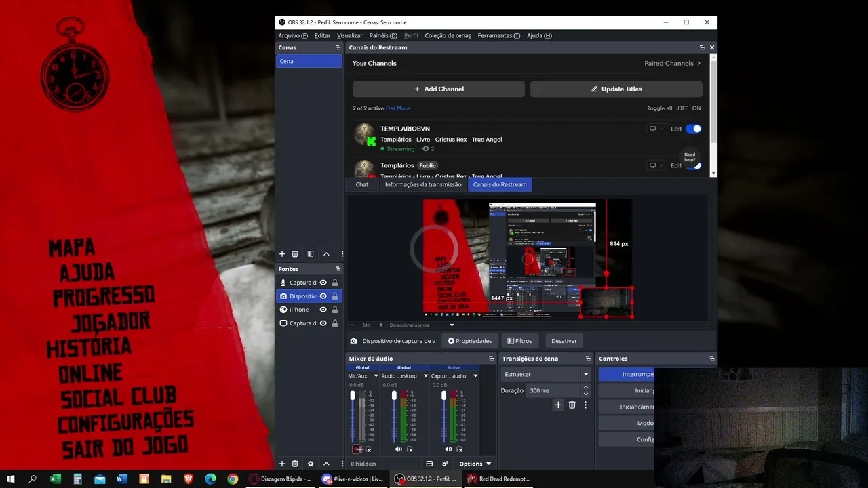Open transition properties three-dot menu
This screenshot has height=488, width=868.
(x=585, y=405)
